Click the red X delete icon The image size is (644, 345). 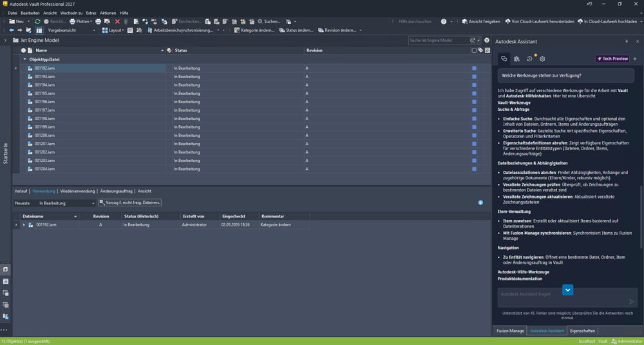(117, 21)
